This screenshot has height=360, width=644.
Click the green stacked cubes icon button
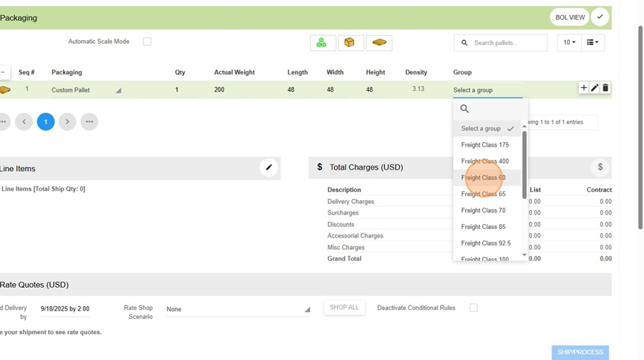pyautogui.click(x=322, y=43)
